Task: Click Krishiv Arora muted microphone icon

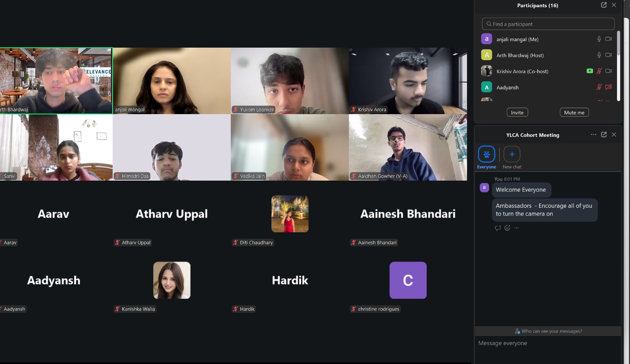Action: (599, 71)
